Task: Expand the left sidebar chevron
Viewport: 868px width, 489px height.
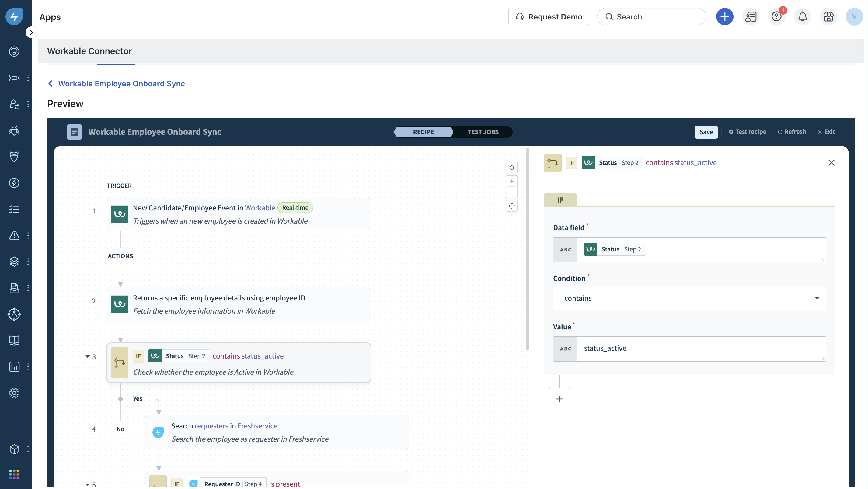Action: coord(31,32)
